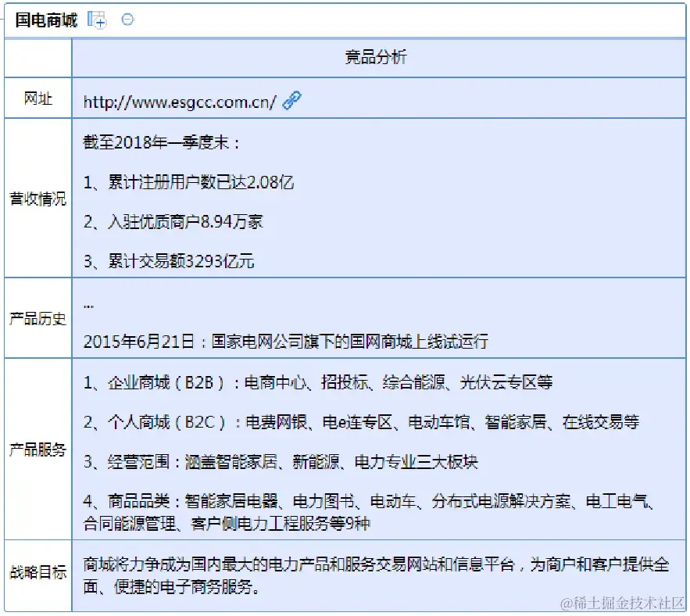This screenshot has height=616, width=690.
Task: Select the 国电商城 title text
Action: point(46,20)
